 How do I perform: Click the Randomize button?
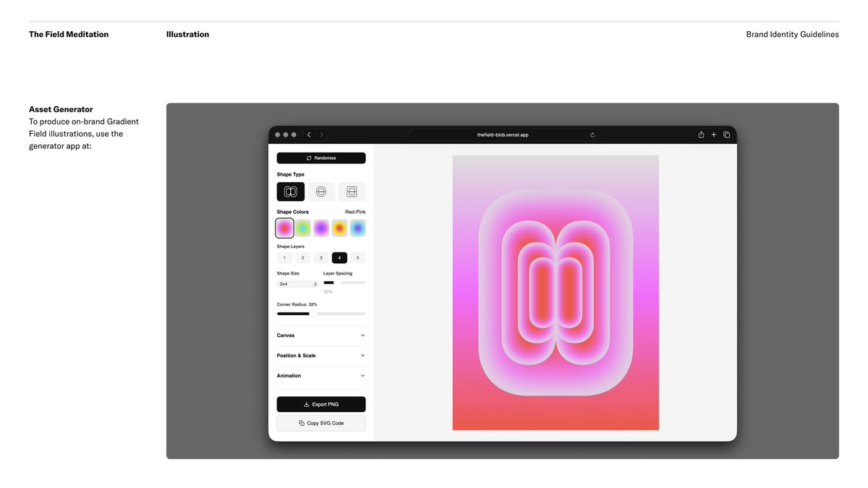click(x=321, y=158)
